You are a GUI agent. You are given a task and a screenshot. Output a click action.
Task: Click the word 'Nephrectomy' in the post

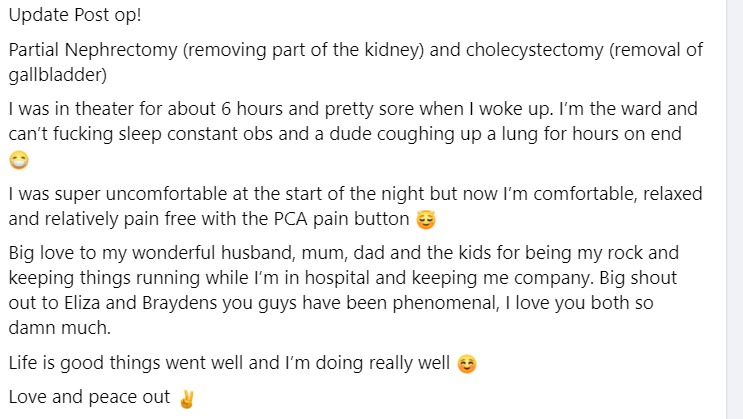[121, 50]
